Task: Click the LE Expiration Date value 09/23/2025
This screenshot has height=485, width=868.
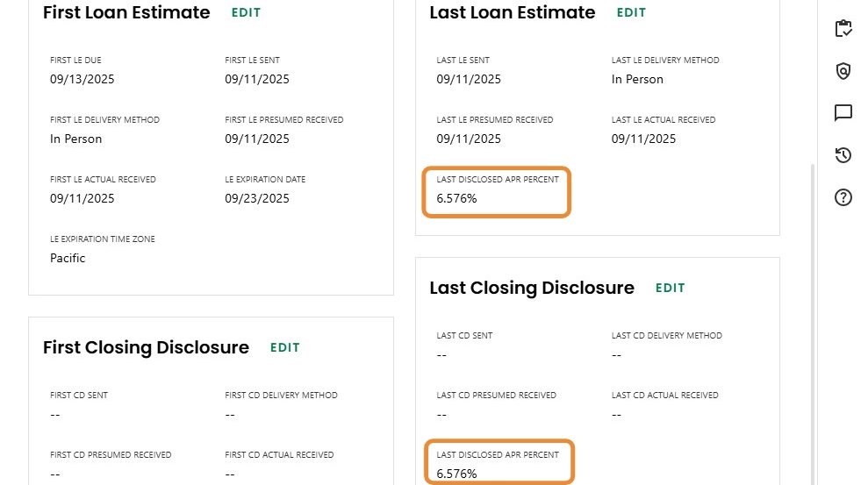Action: click(x=257, y=199)
